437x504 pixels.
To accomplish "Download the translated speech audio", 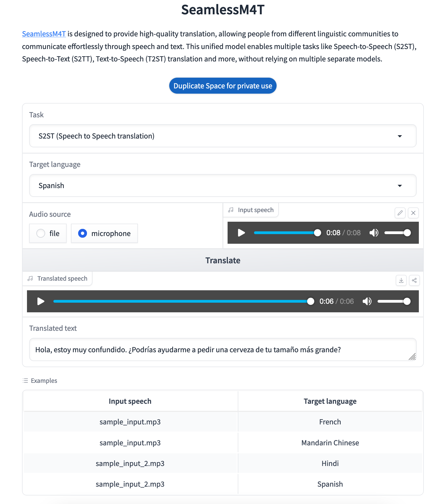I will pyautogui.click(x=401, y=280).
